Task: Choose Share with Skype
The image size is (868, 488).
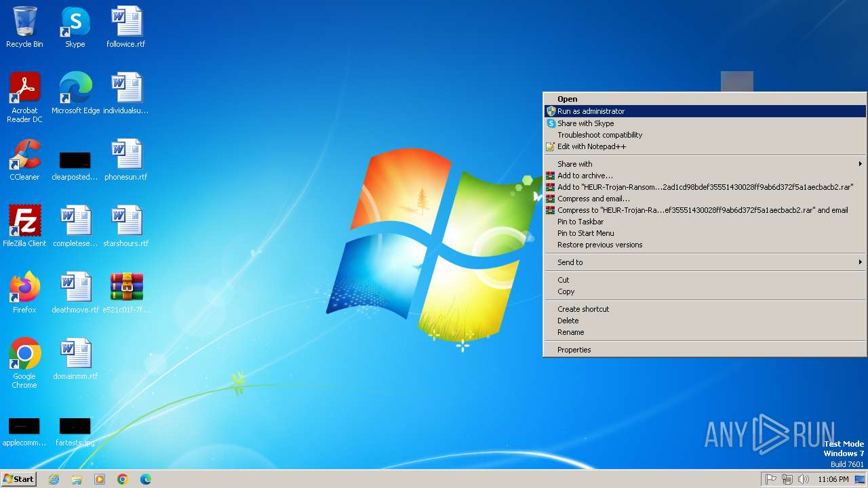Action: point(705,123)
